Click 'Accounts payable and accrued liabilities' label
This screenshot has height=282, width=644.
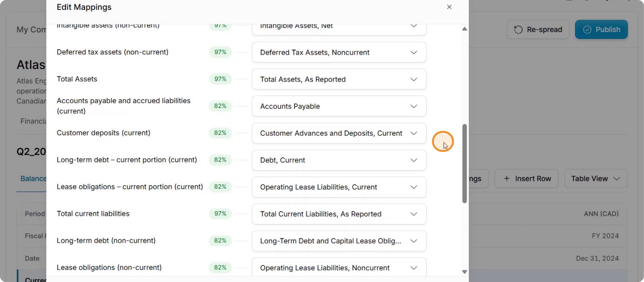tap(124, 106)
